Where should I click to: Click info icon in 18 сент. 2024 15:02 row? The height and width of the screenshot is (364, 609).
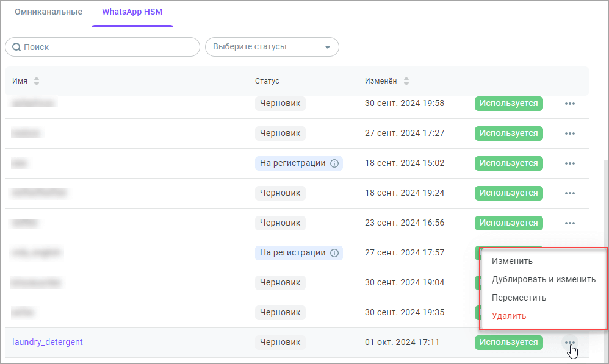tap(334, 163)
